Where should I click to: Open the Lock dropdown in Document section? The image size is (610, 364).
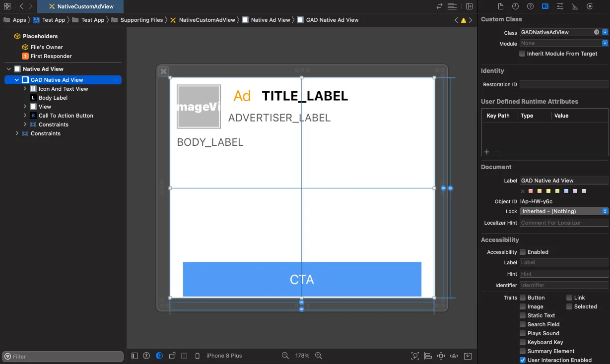[605, 211]
